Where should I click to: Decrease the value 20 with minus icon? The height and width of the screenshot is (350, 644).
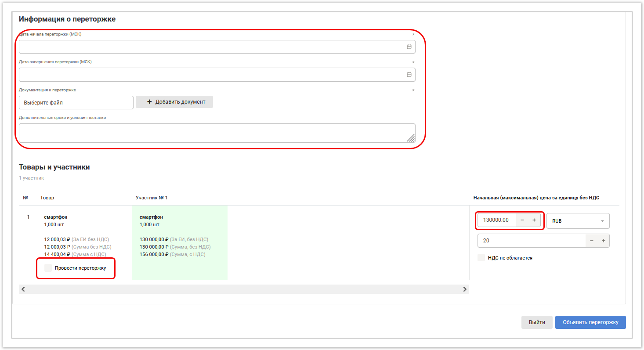[591, 241]
